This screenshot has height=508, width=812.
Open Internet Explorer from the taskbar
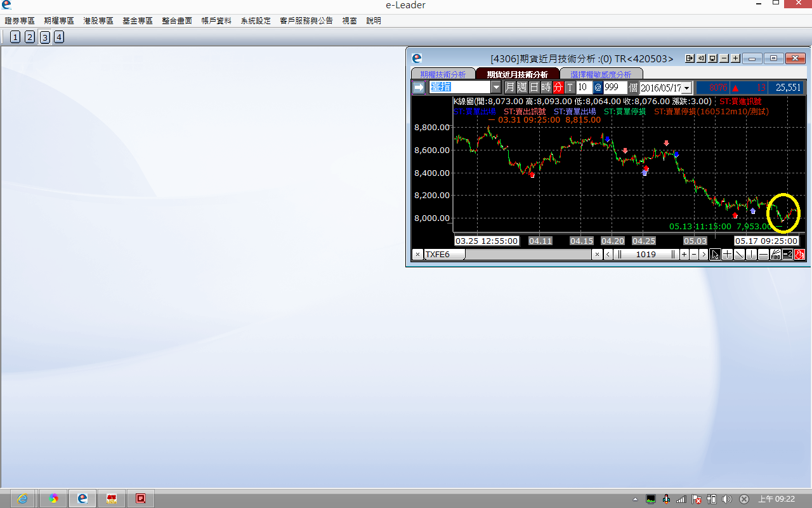pyautogui.click(x=22, y=498)
